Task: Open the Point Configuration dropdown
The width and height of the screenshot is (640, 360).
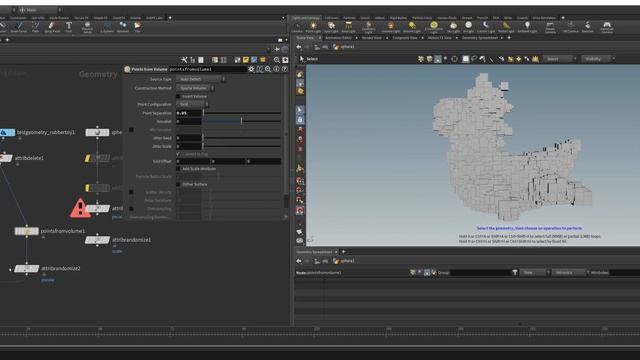Action: coord(192,104)
